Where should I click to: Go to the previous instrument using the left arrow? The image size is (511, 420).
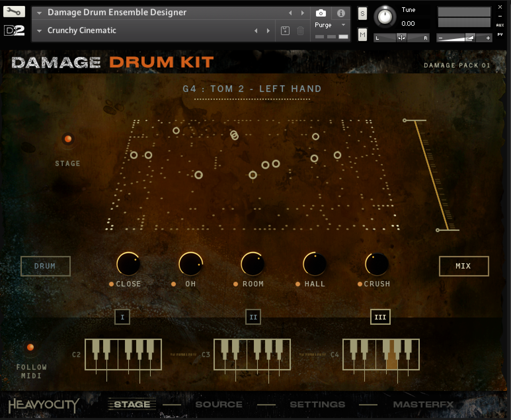pos(290,13)
